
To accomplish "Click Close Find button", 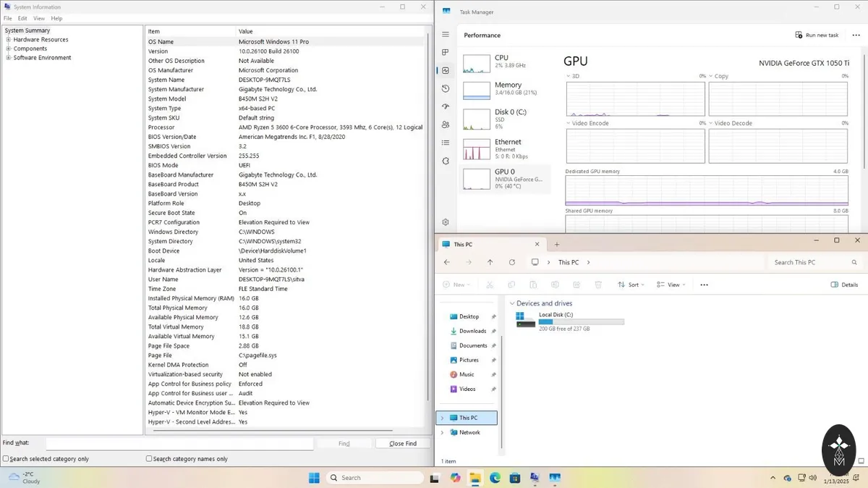I will coord(403,443).
